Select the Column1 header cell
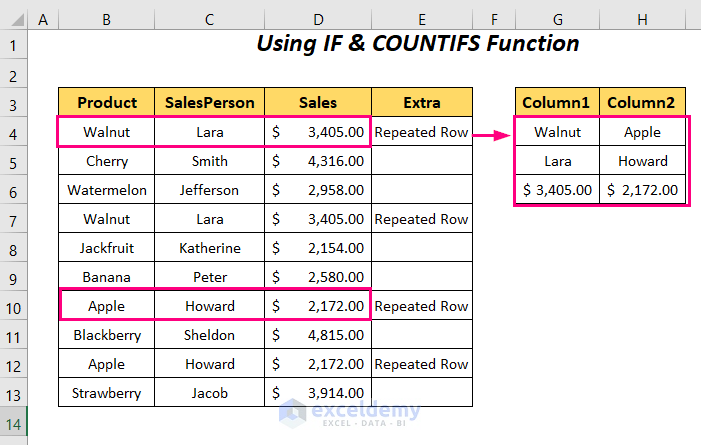This screenshot has width=701, height=445. pos(557,103)
